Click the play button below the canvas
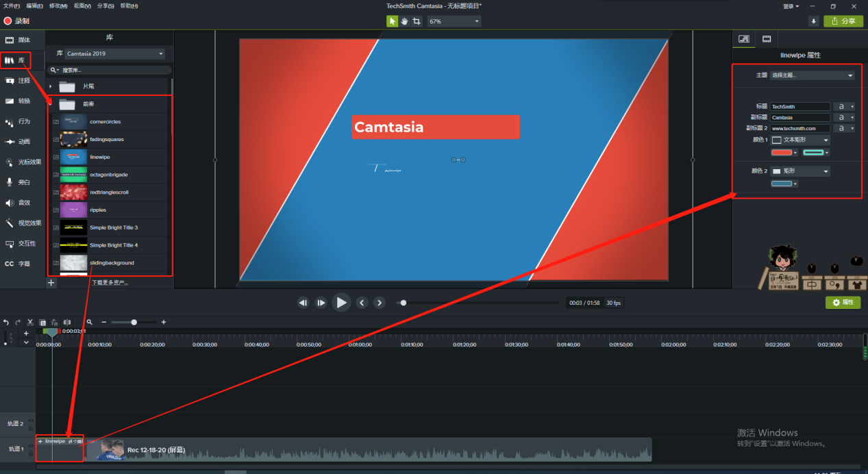Screen dimensions: 868x474 pos(341,302)
